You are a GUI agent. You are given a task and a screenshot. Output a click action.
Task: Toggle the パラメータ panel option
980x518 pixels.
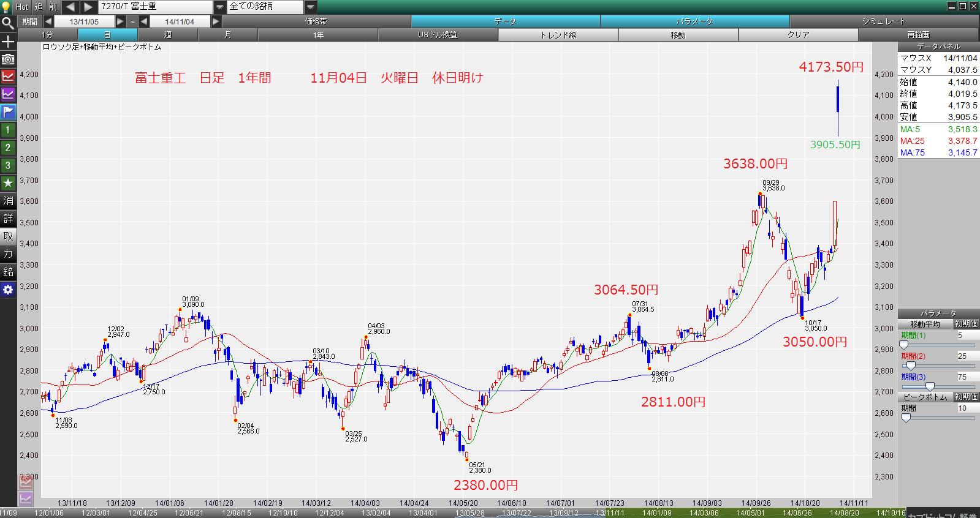(695, 21)
